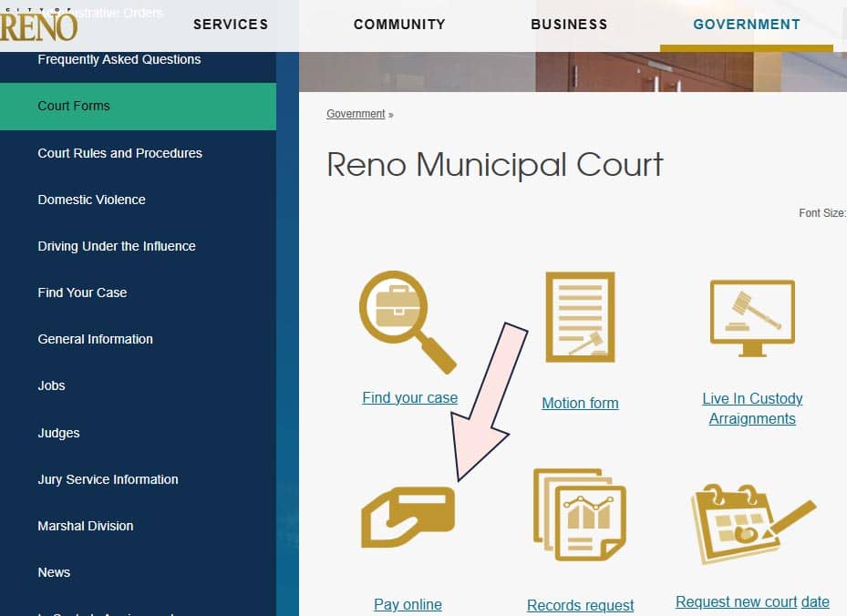847x616 pixels.
Task: Click the Request new court date calendar icon
Action: click(754, 524)
